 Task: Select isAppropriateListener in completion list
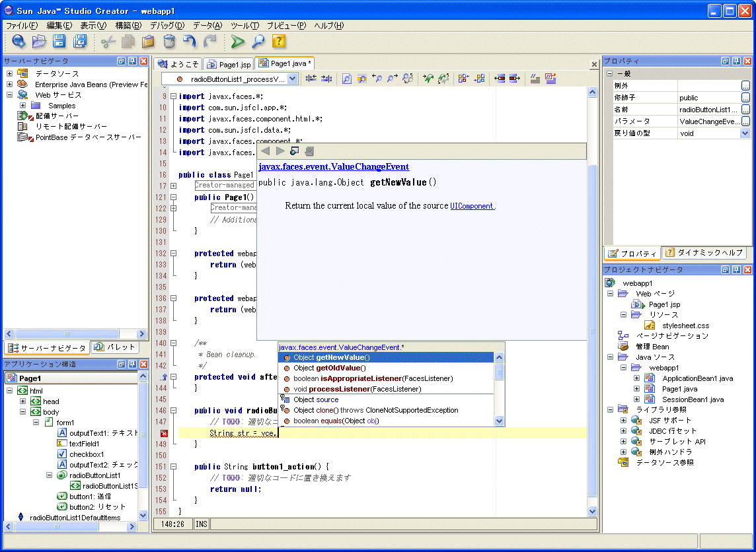tap(386, 378)
